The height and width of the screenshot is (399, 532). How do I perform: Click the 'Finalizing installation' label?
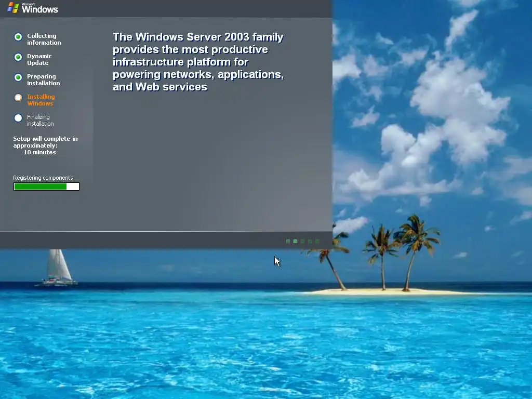[41, 121]
